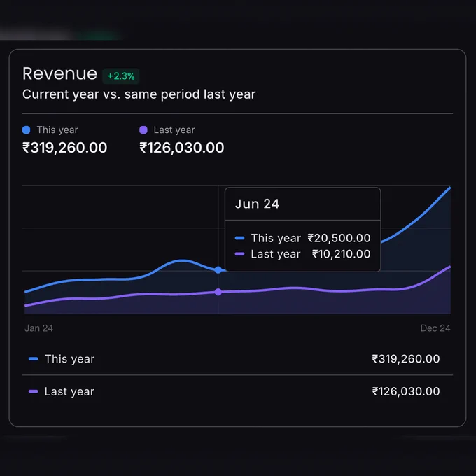Select the Revenue card title
This screenshot has width=476, height=476.
(59, 73)
